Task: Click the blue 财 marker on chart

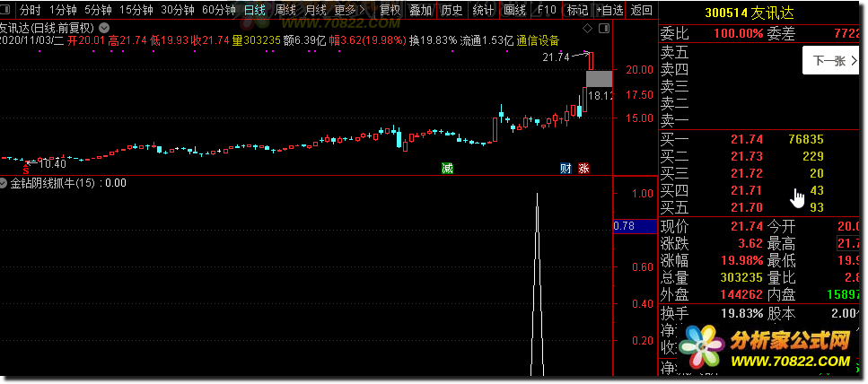Action: [566, 169]
